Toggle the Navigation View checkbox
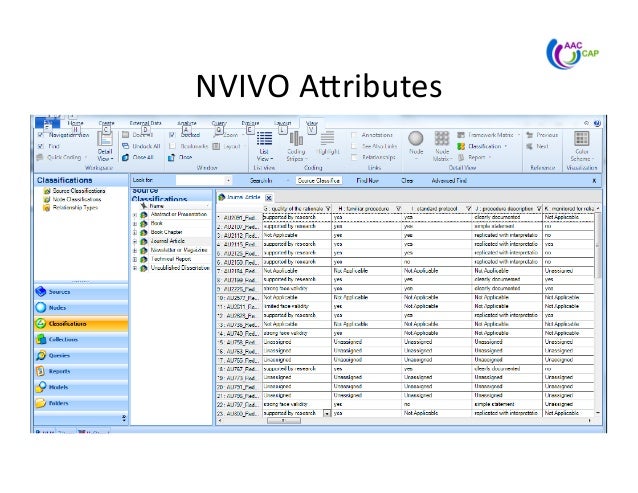This screenshot has width=638, height=493. tap(40, 135)
